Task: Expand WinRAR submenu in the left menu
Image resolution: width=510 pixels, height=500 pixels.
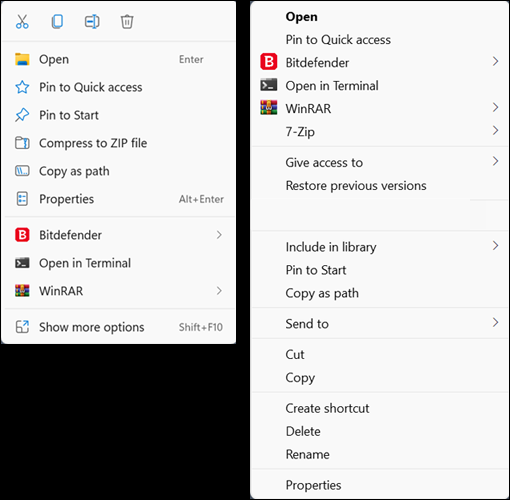Action: pos(219,291)
